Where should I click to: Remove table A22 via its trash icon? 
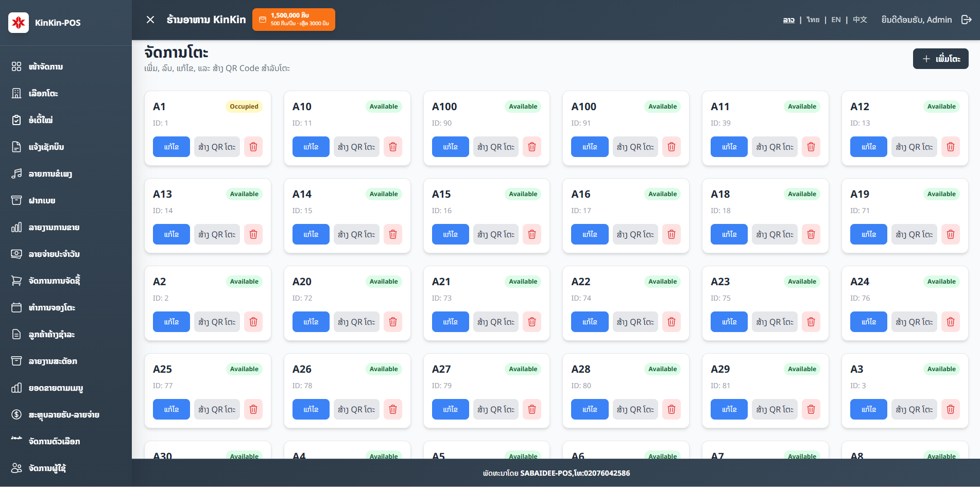[x=671, y=322]
